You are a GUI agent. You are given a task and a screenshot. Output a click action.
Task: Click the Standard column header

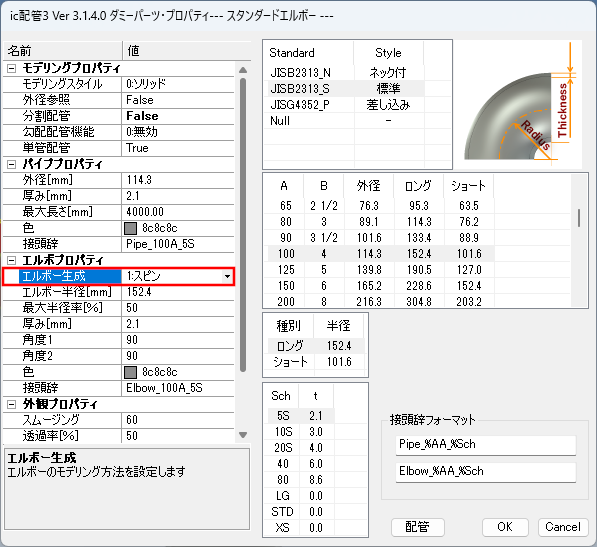tap(310, 53)
